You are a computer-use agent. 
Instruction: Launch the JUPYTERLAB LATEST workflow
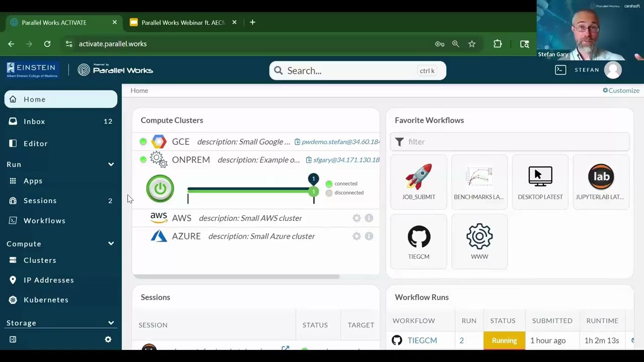(x=601, y=182)
